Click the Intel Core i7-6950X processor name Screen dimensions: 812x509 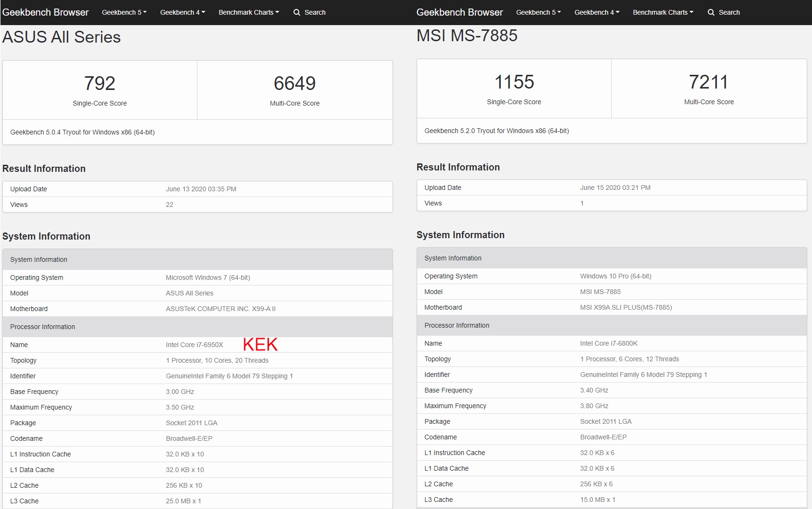click(x=195, y=345)
